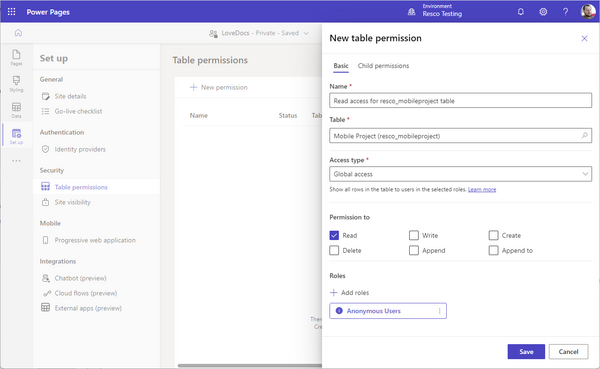Open the Pages workspace
The image size is (600, 369).
[16, 57]
